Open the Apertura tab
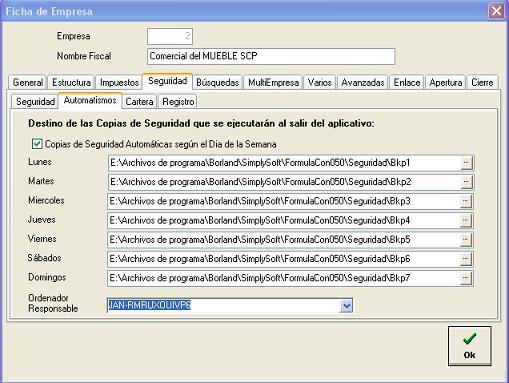Screen dimensions: 509x383 (446, 82)
